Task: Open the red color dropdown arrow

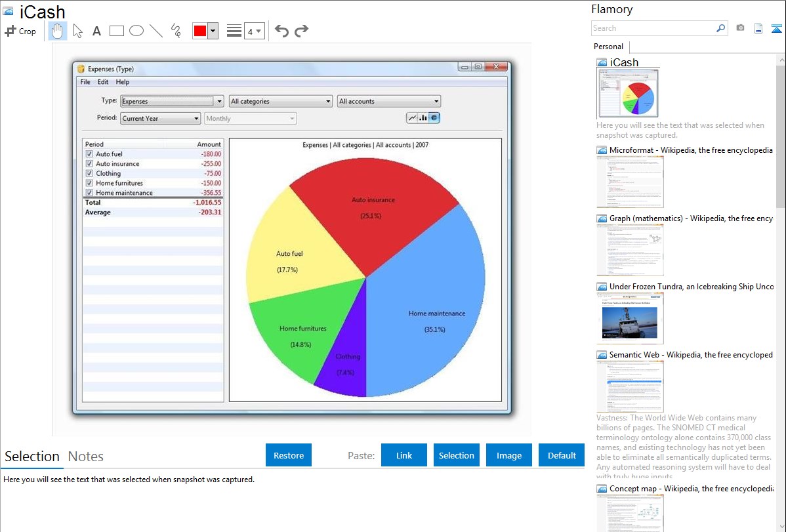Action: point(213,31)
